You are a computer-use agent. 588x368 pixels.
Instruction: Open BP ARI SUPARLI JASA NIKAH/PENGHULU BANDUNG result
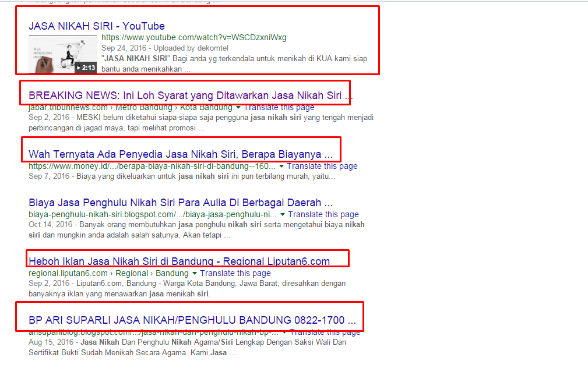point(192,320)
